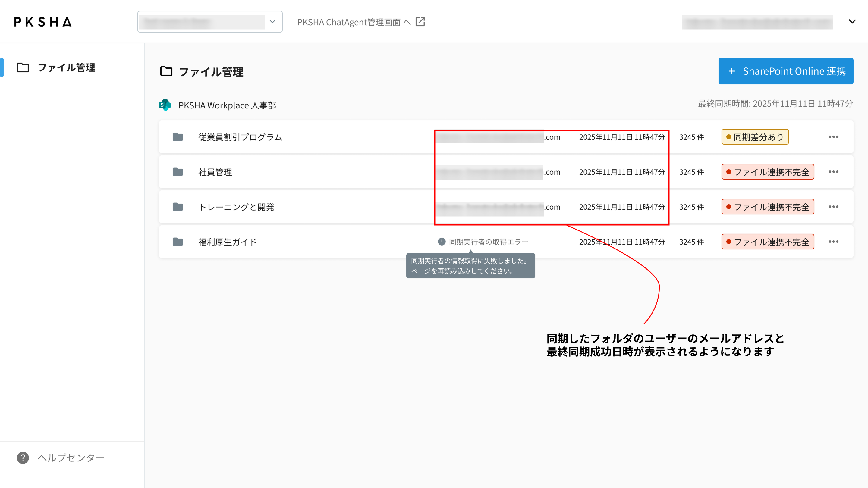This screenshot has width=868, height=488.
Task: Click the external link icon beside ChatAgent管理画面
Action: [x=420, y=22]
